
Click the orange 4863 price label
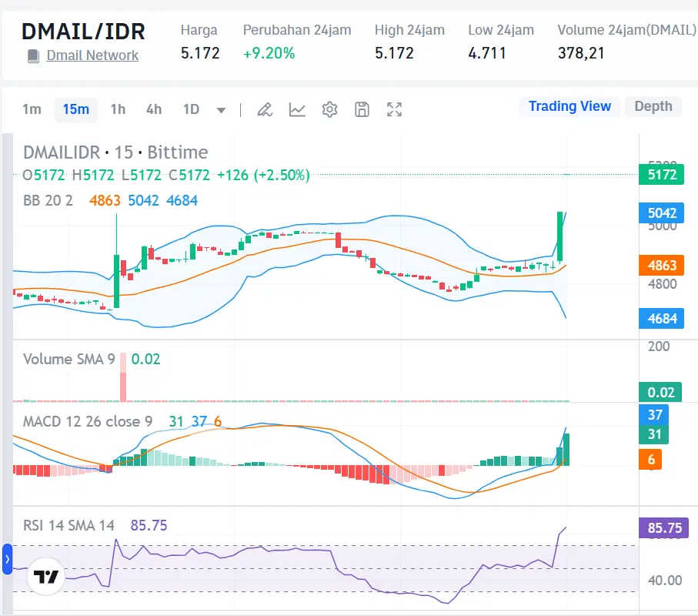point(661,265)
